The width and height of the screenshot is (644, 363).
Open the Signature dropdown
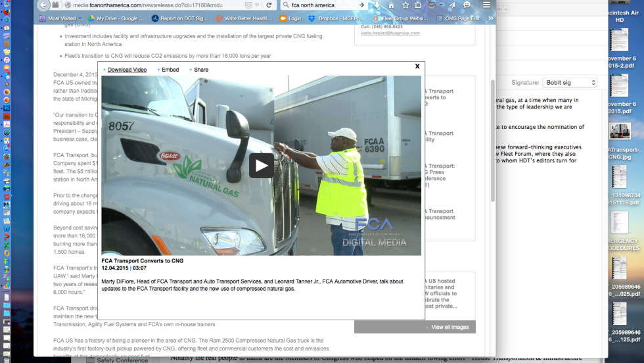(x=570, y=83)
